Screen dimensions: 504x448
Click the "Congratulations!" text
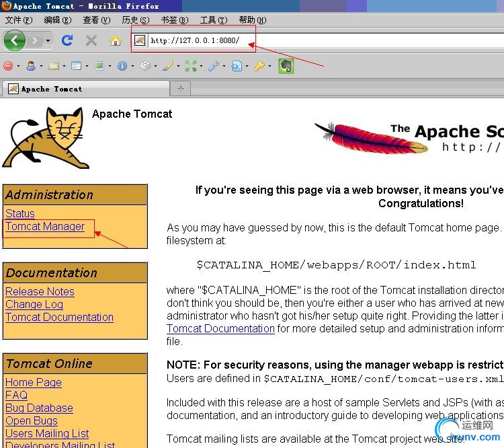pos(421,203)
